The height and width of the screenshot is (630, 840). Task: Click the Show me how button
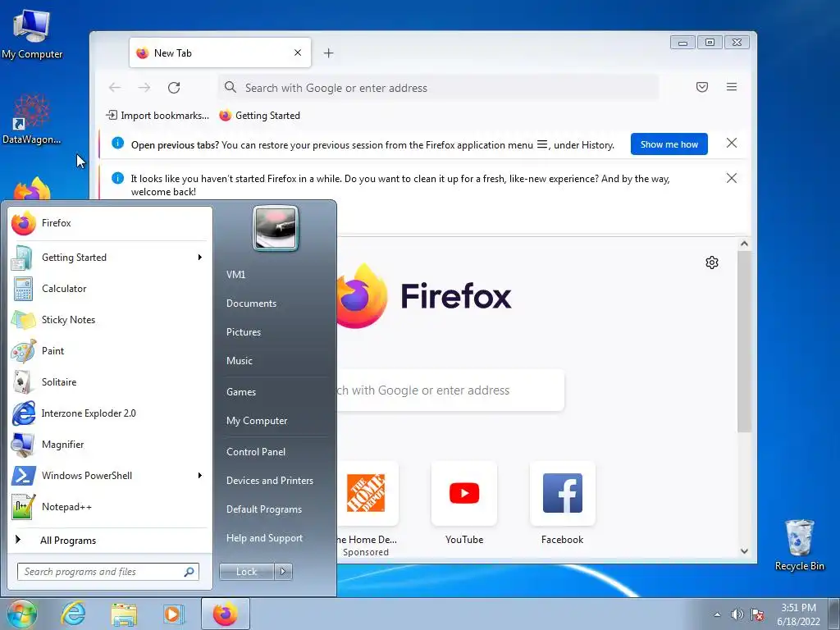tap(669, 144)
